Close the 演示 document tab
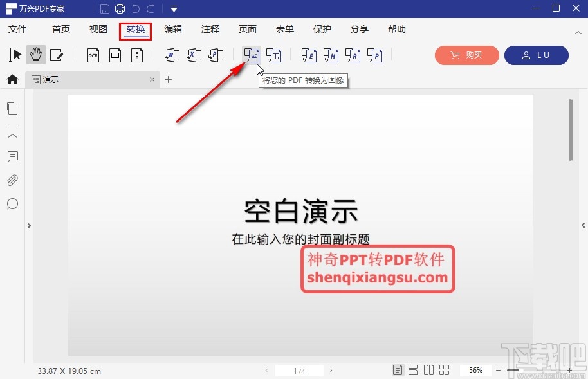The image size is (588, 379). tap(152, 79)
